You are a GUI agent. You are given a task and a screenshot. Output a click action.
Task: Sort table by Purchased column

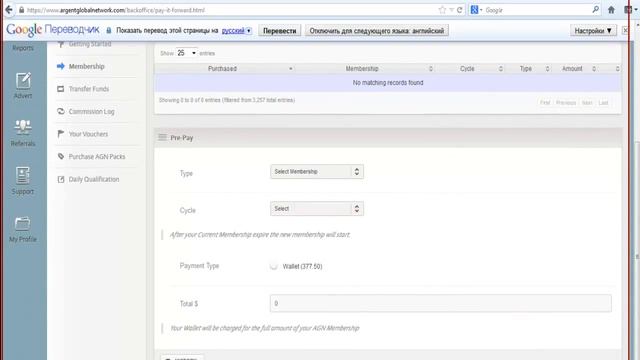[224, 69]
